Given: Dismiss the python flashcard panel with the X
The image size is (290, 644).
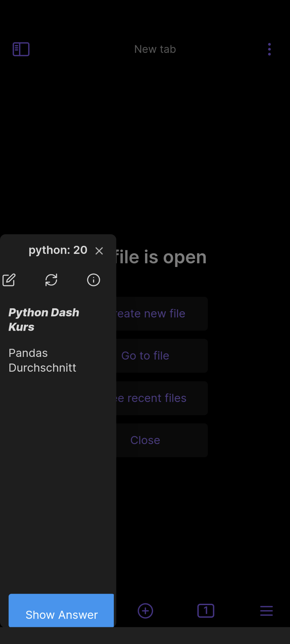Looking at the screenshot, I should (99, 251).
